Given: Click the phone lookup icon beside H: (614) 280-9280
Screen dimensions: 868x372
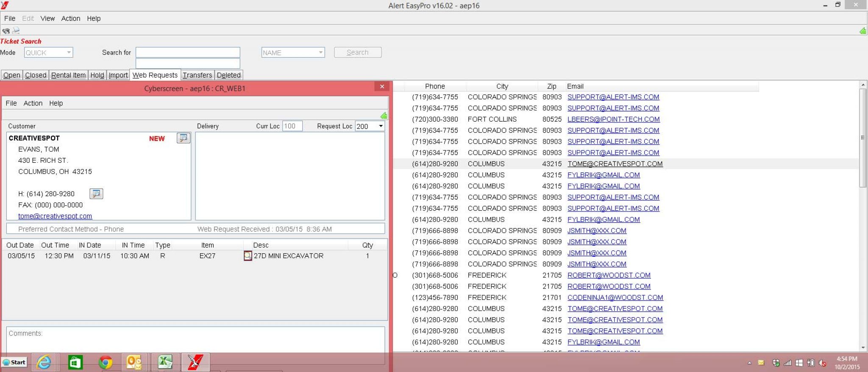Looking at the screenshot, I should [x=96, y=194].
